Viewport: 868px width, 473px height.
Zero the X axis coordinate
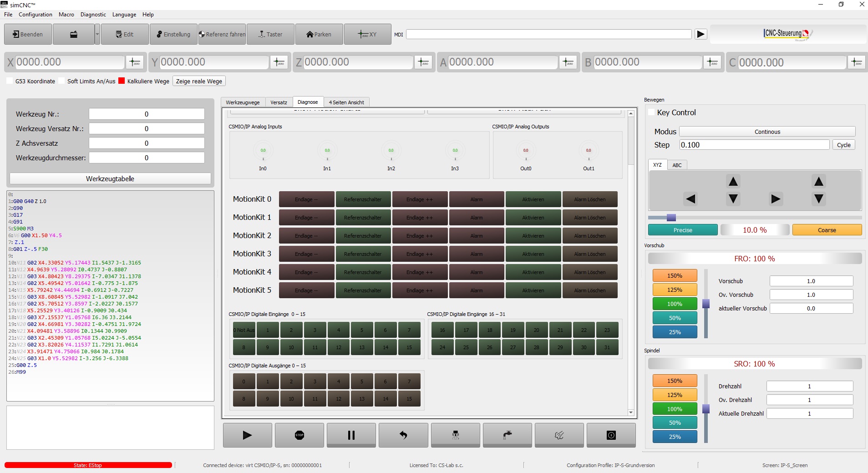(135, 62)
